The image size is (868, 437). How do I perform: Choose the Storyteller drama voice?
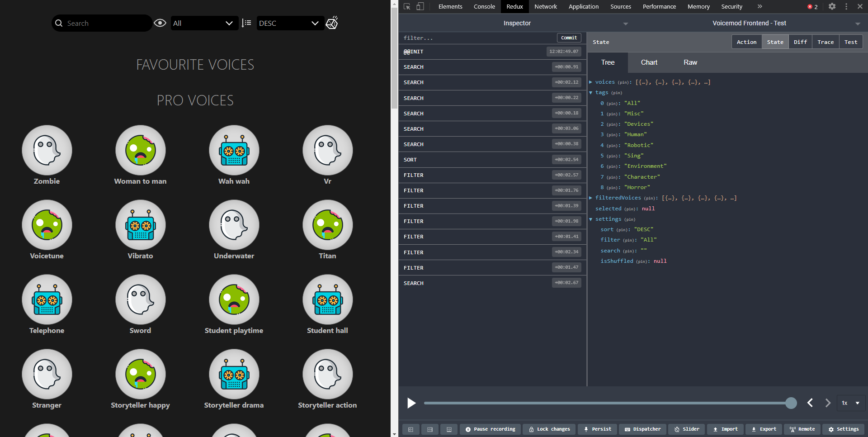coord(234,374)
